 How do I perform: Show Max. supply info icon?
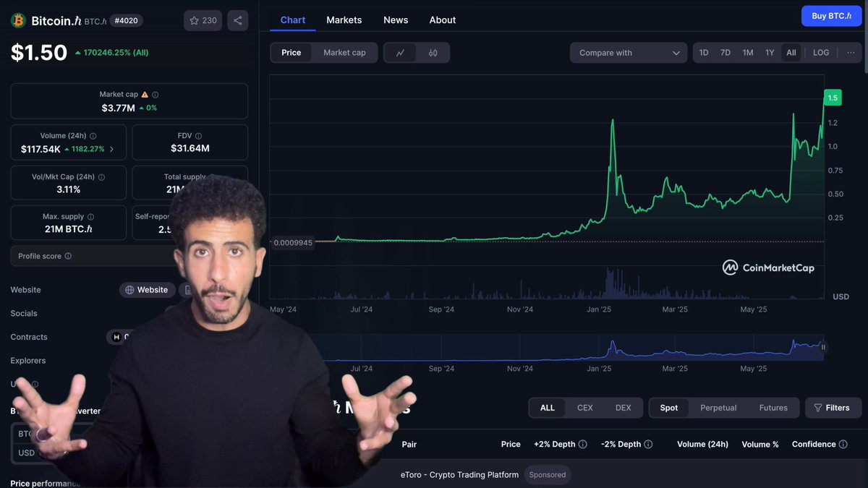pos(90,217)
